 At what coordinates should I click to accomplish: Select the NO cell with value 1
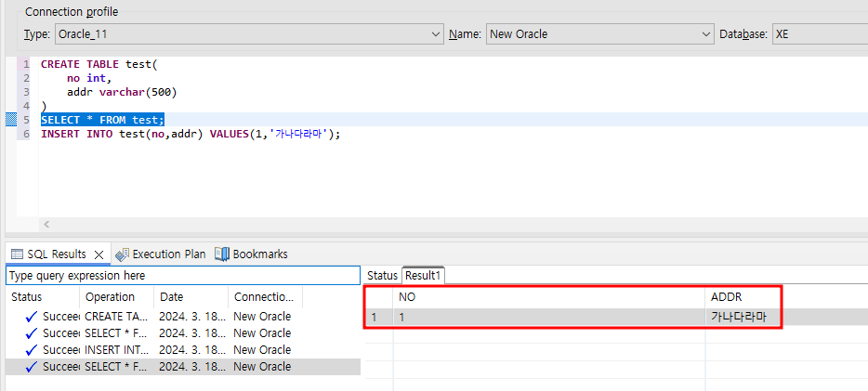pos(549,318)
